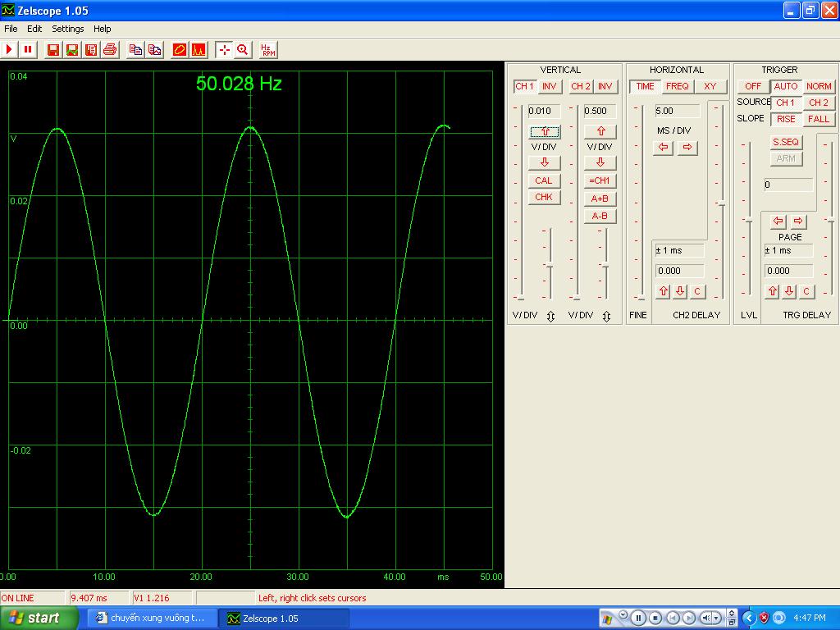
Task: Toggle the CH 2 channel button
Action: point(581,86)
